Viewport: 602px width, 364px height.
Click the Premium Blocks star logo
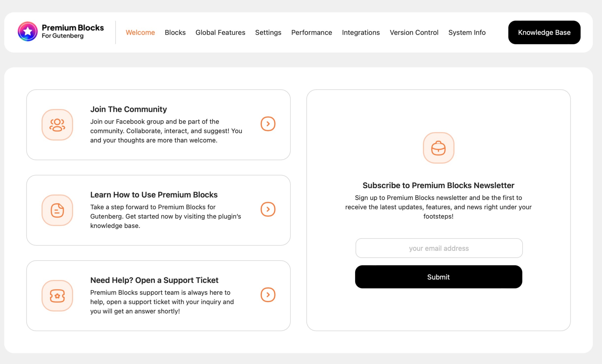[x=28, y=31]
